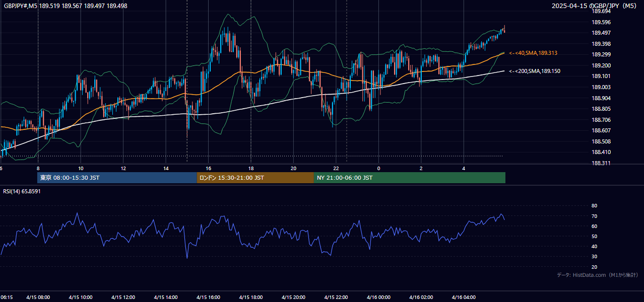Click the 4/15 08:00 bottom time label
This screenshot has width=644, height=302.
tap(38, 297)
